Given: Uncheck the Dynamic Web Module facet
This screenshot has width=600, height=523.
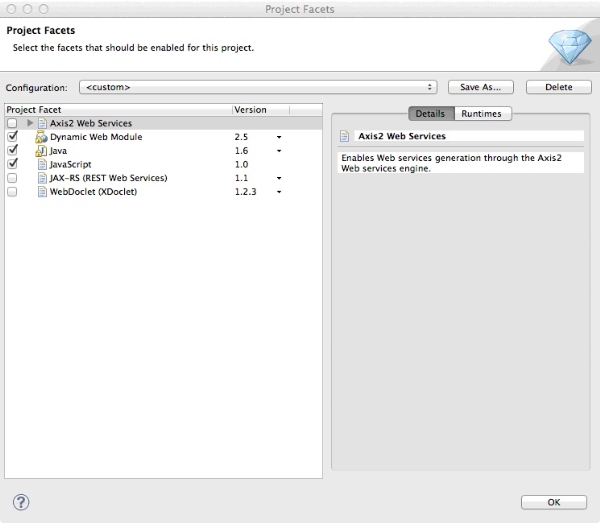Looking at the screenshot, I should (12, 137).
